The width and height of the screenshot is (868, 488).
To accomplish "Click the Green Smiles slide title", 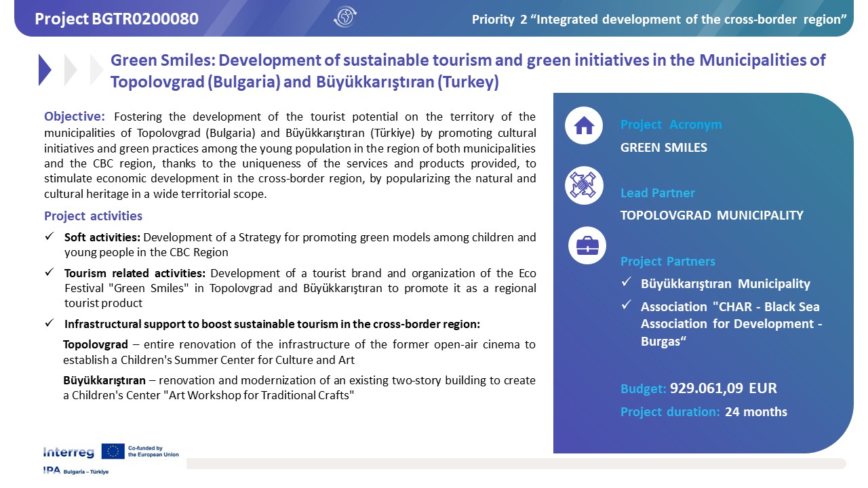I will pos(468,70).
